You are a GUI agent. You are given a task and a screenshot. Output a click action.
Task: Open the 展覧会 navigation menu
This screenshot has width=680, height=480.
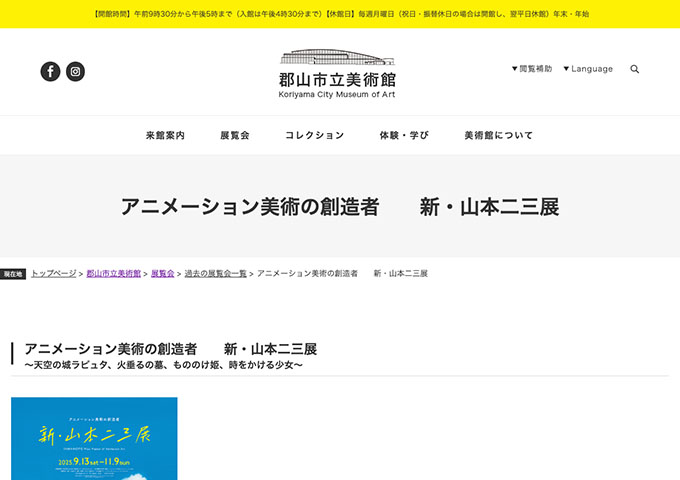(234, 135)
